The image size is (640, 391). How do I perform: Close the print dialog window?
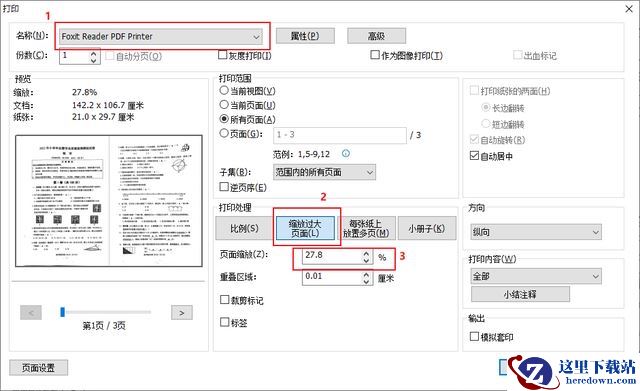(629, 9)
